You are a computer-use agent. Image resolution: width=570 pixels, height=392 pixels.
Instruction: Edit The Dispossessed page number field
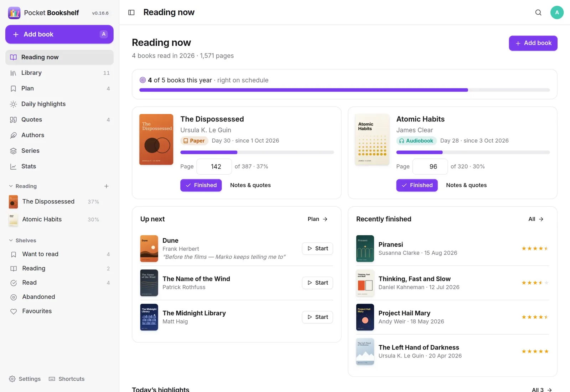click(x=214, y=166)
